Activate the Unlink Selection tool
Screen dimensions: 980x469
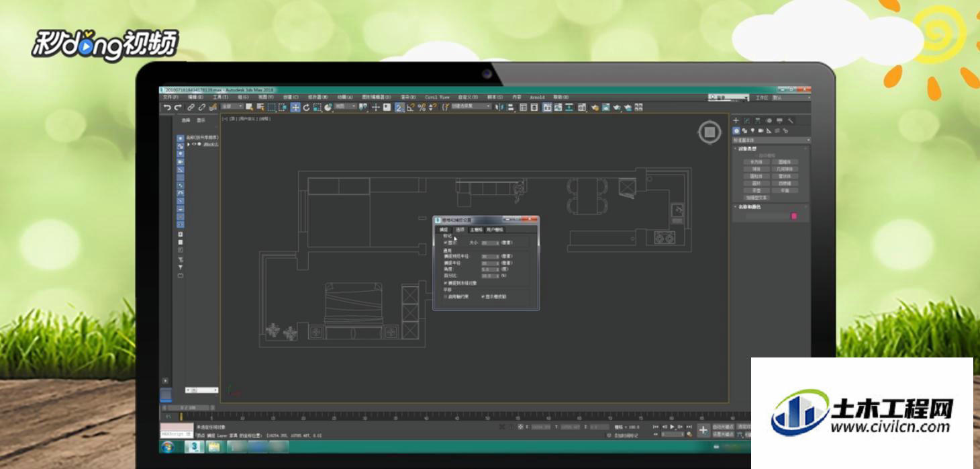[x=201, y=107]
